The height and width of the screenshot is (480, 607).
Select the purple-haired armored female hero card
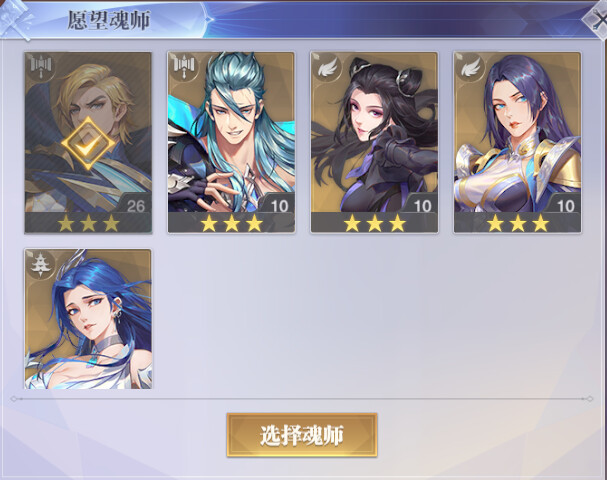517,142
